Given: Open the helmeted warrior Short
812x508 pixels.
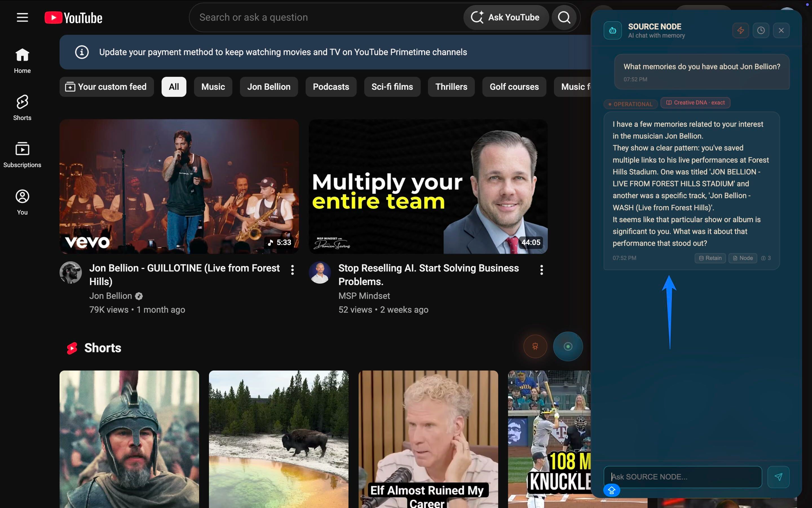Looking at the screenshot, I should [x=129, y=439].
